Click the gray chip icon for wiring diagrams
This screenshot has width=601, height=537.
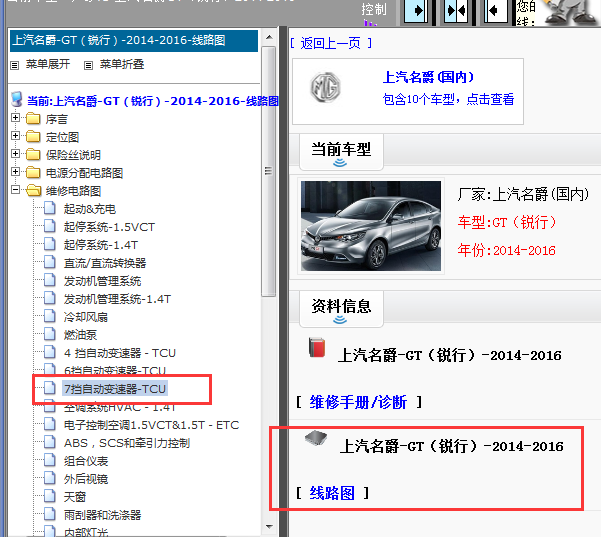pos(316,438)
